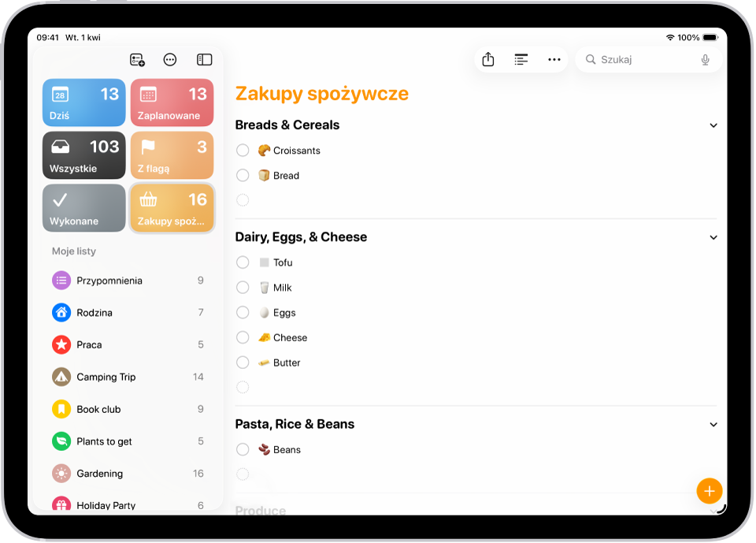Collapse the Pasta, Rice & Beans section

(x=713, y=424)
